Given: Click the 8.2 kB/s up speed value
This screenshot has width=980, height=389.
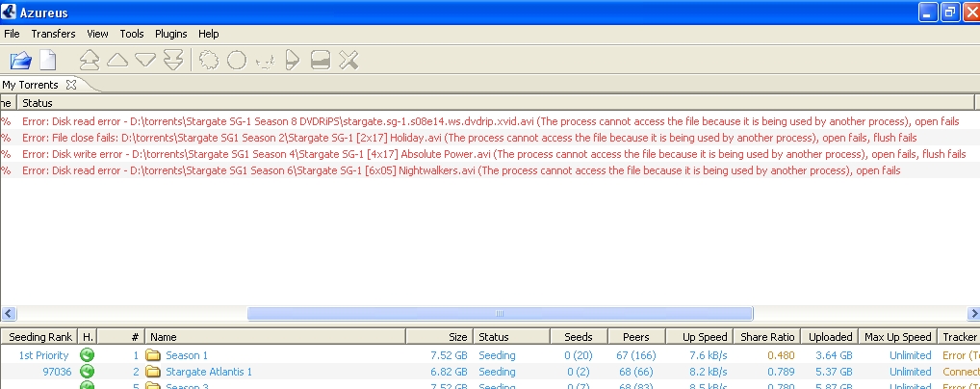Looking at the screenshot, I should tap(709, 372).
